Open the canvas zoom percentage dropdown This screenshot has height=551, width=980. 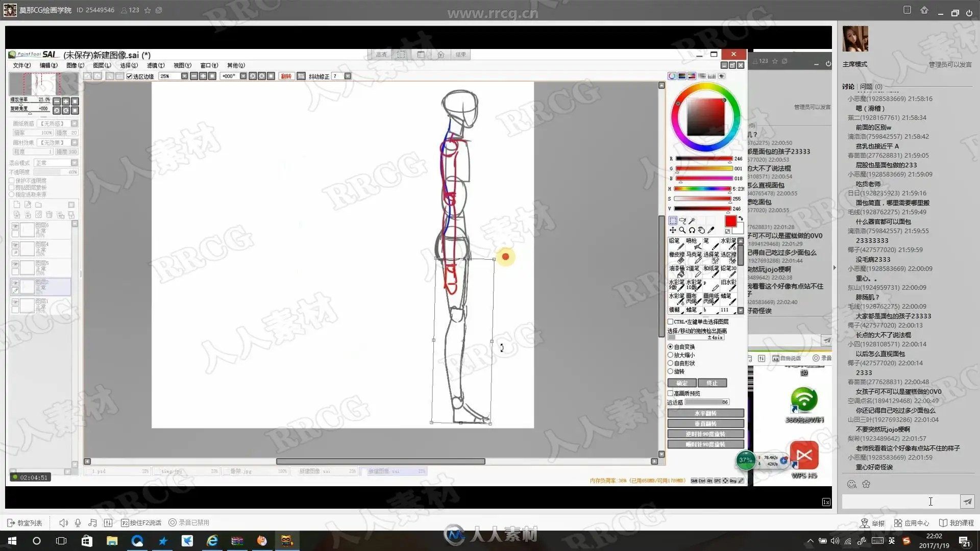(x=184, y=77)
